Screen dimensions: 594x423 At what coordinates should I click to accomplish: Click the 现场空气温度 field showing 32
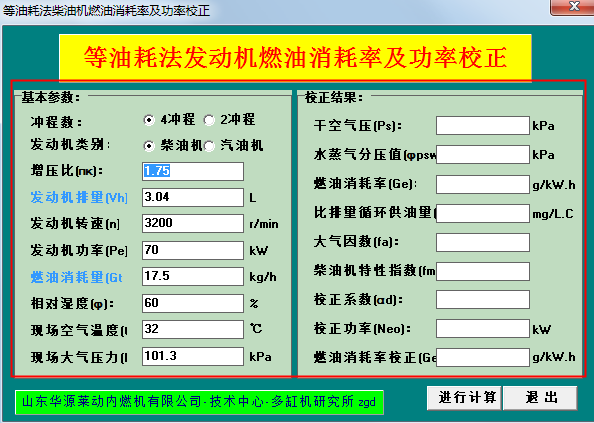(193, 329)
